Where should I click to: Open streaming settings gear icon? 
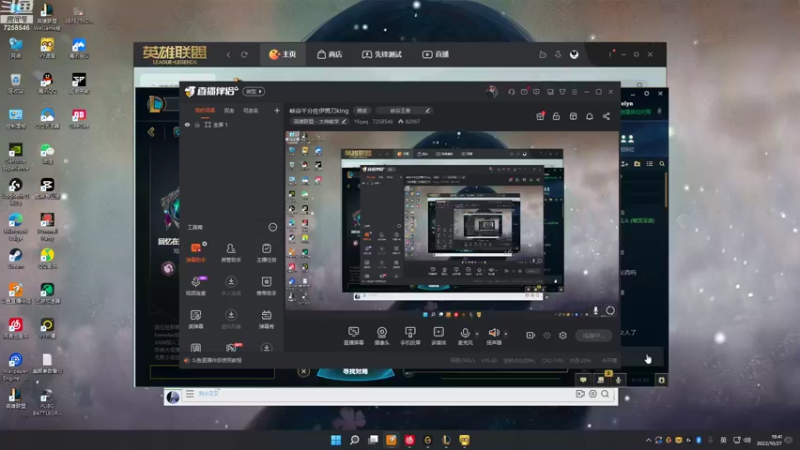point(563,335)
